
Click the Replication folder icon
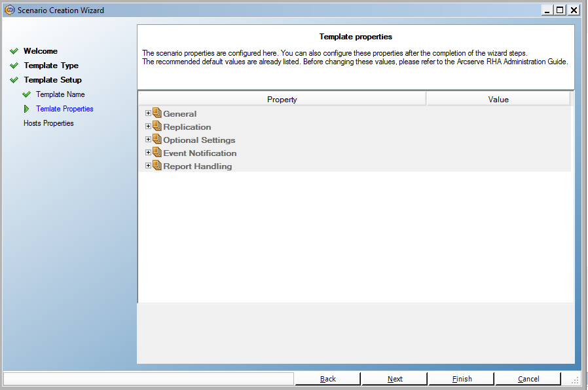pos(157,126)
